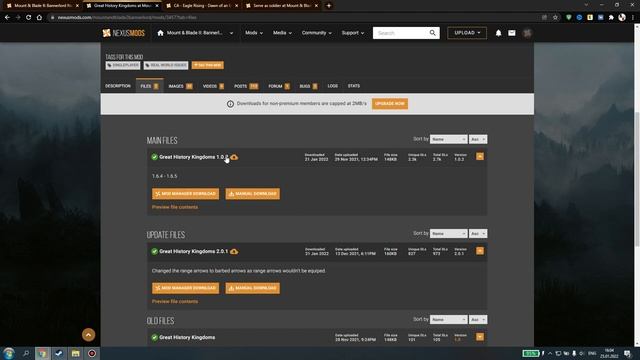Screen dimensions: 640x360
Task: Open the browser extensions puzzle icon
Action: pyautogui.click(x=611, y=18)
